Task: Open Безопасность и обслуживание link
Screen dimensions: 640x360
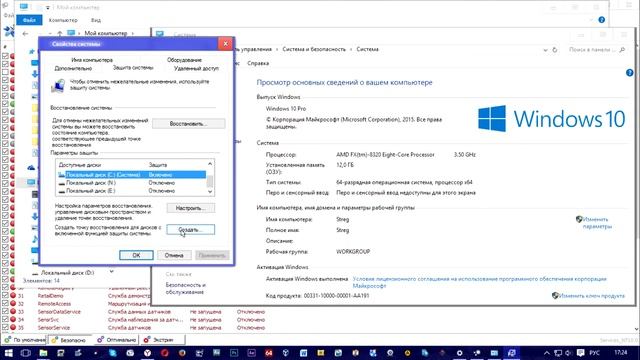Action: (185, 289)
